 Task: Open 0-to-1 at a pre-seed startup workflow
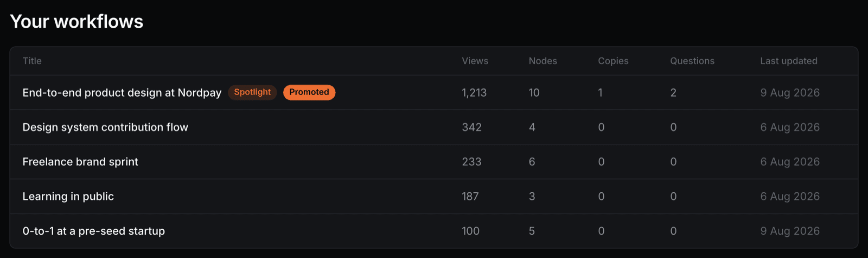click(94, 231)
